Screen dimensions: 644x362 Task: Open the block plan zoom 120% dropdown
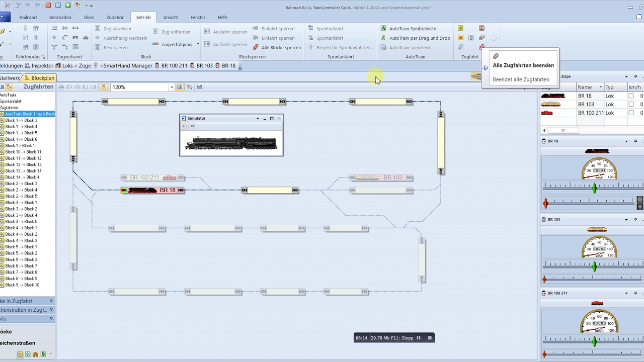coord(172,87)
